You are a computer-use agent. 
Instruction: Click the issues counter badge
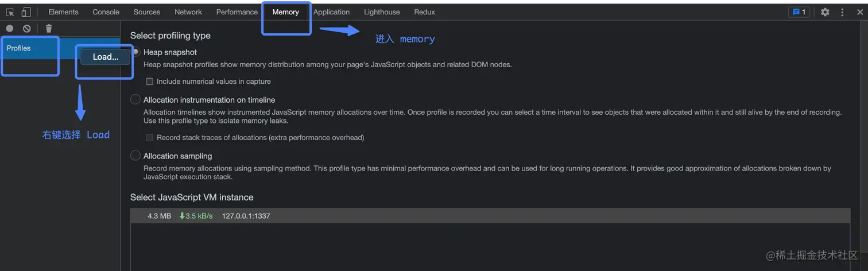(799, 12)
